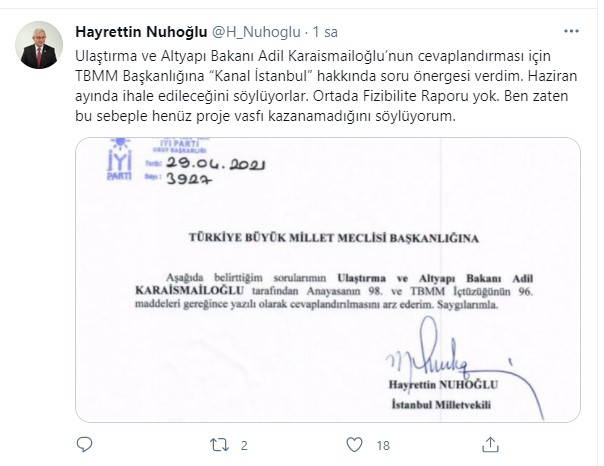Visit the @H_Nuhoglu handle link
Screen dimensions: 604x466
point(256,32)
